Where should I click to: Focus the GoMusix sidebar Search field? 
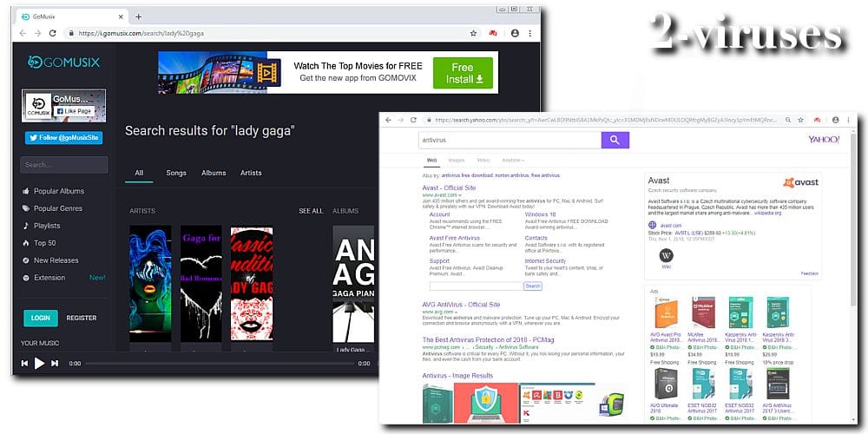pyautogui.click(x=64, y=165)
